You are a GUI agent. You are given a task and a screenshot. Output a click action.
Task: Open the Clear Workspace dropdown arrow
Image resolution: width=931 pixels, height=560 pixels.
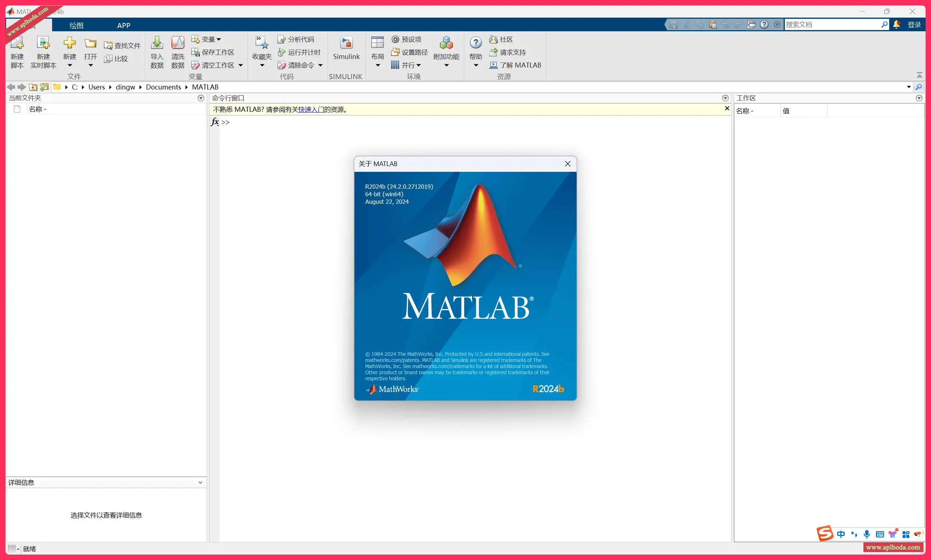point(241,65)
